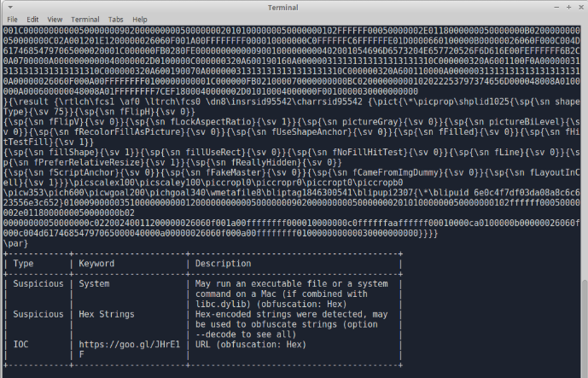Click the 'Description' column header
This screenshot has width=588, height=378.
[x=224, y=264]
